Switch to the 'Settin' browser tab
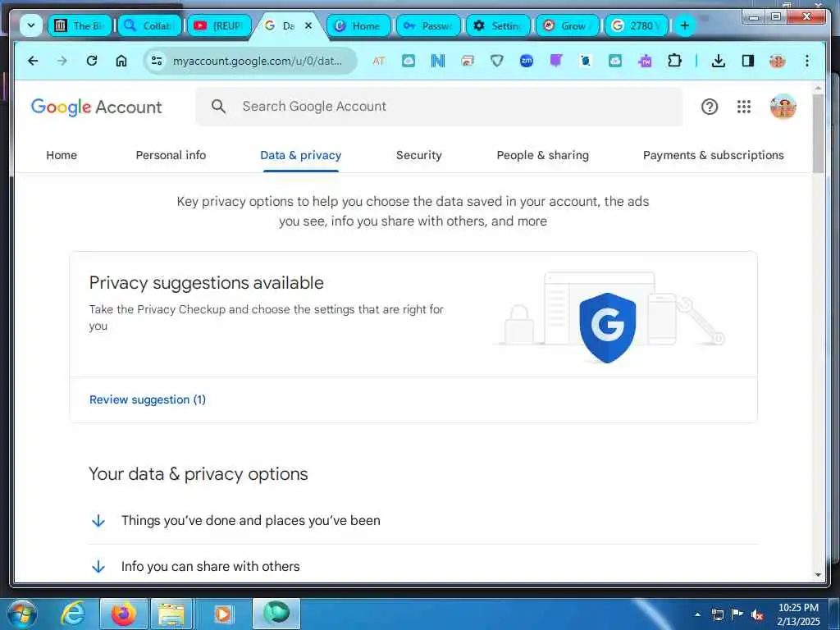Viewport: 840px width, 630px height. tap(498, 25)
